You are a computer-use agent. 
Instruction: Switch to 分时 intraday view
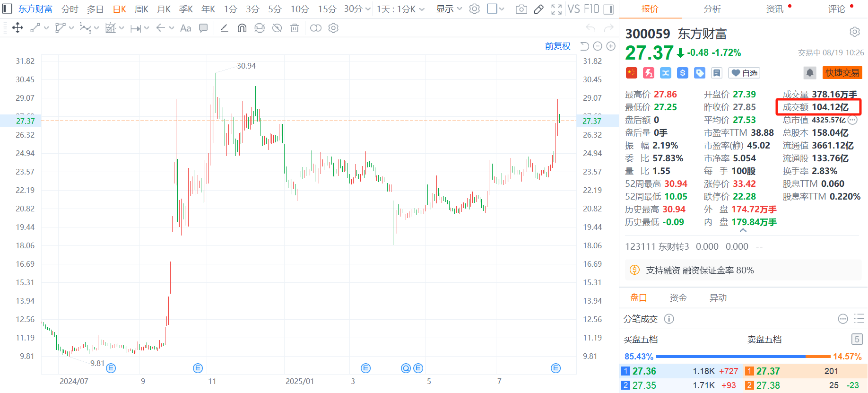tap(70, 9)
